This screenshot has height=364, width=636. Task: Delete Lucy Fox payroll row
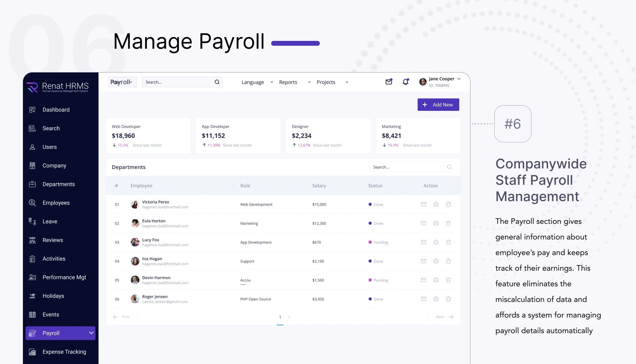tap(449, 242)
